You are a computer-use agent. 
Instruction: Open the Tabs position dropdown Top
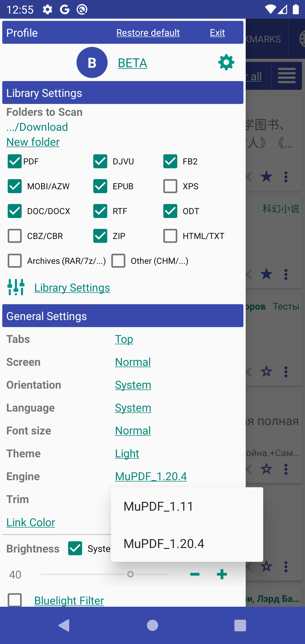pyautogui.click(x=124, y=339)
